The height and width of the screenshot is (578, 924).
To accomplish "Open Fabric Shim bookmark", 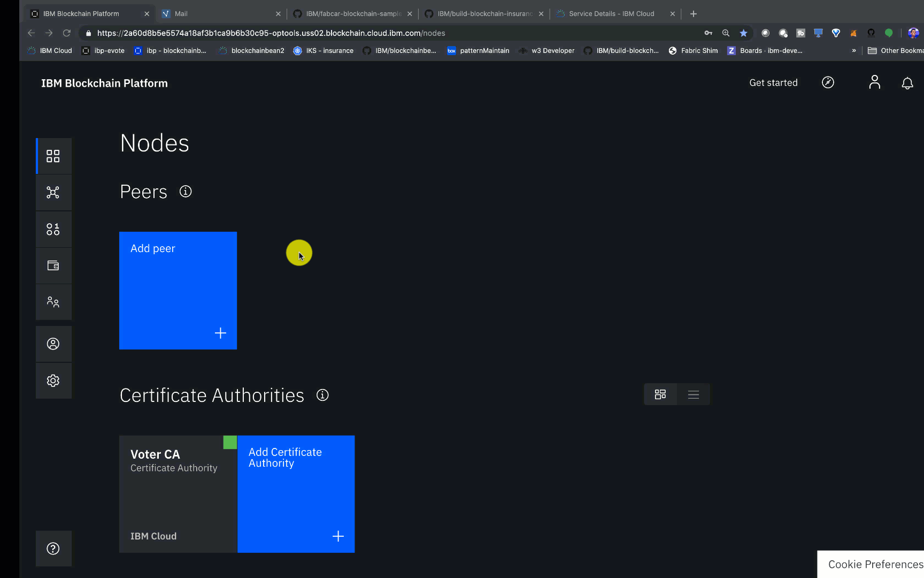I will click(x=694, y=51).
